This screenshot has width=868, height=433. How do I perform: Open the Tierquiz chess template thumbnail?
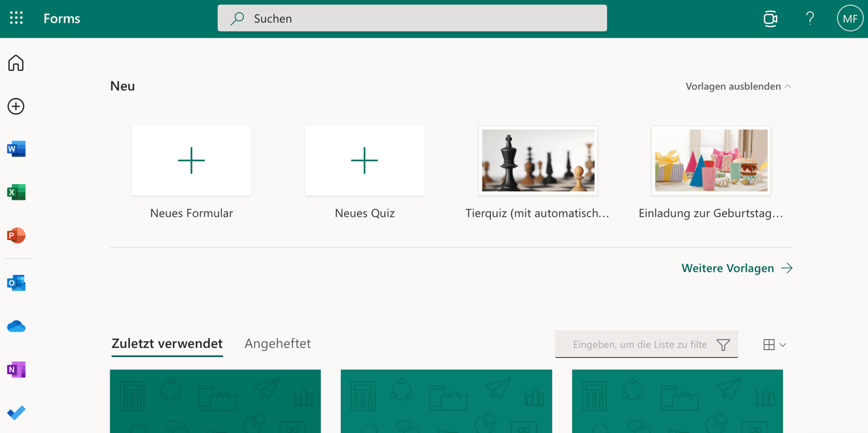click(x=538, y=161)
